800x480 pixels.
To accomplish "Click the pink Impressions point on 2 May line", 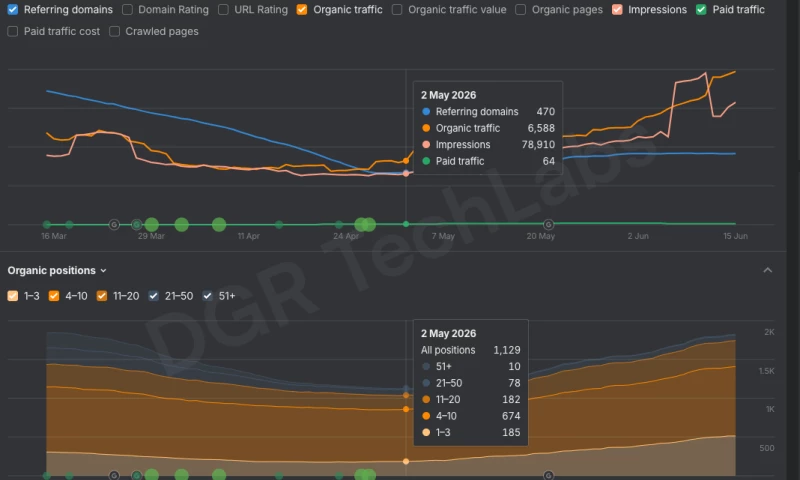I will (x=406, y=173).
